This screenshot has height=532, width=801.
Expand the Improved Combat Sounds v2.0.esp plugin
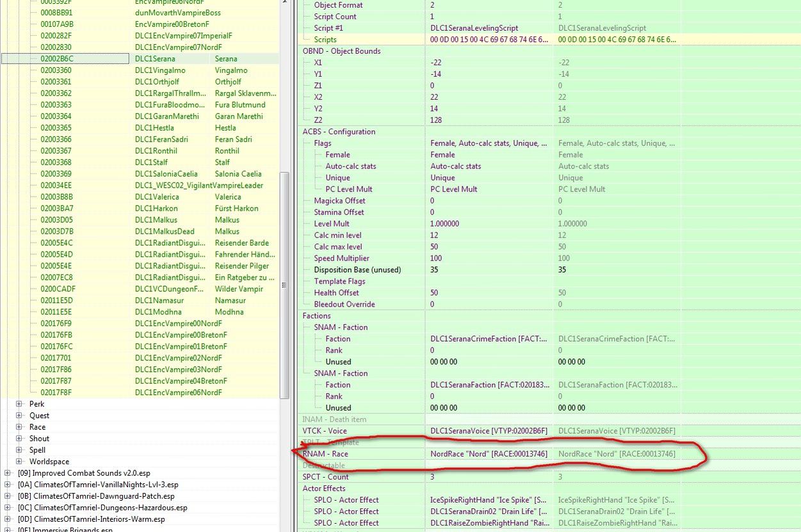[8, 473]
